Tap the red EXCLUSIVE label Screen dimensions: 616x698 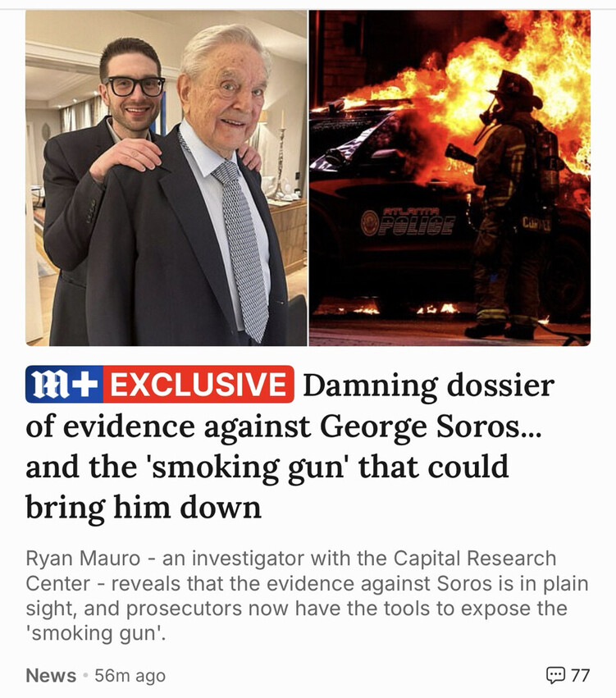pos(198,384)
